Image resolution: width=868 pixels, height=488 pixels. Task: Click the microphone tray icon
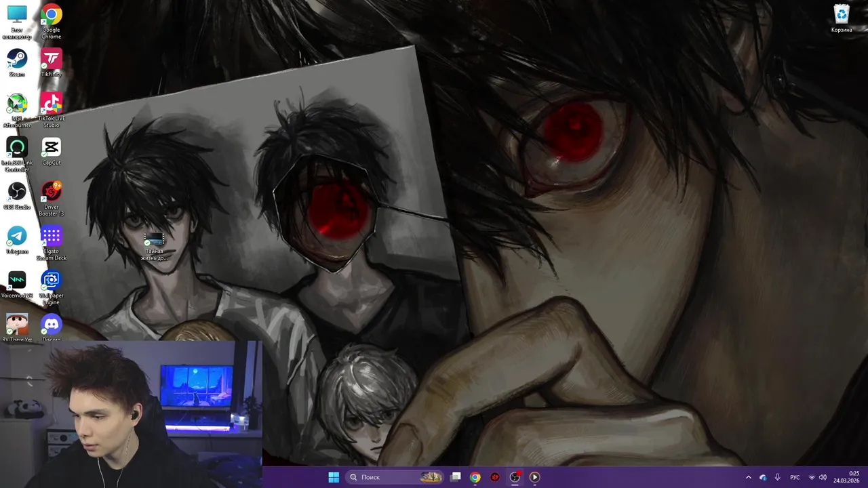tap(777, 477)
